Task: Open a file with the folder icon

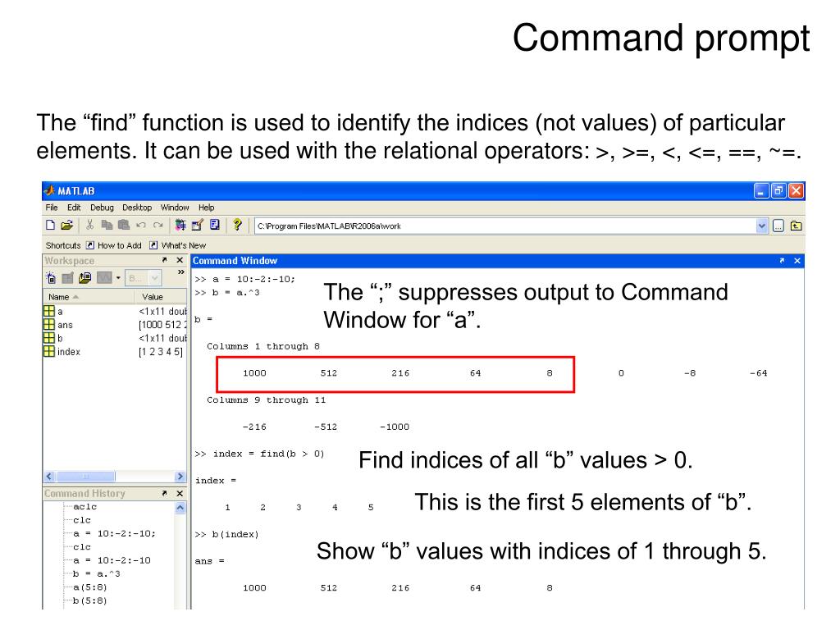Action: coord(66,226)
